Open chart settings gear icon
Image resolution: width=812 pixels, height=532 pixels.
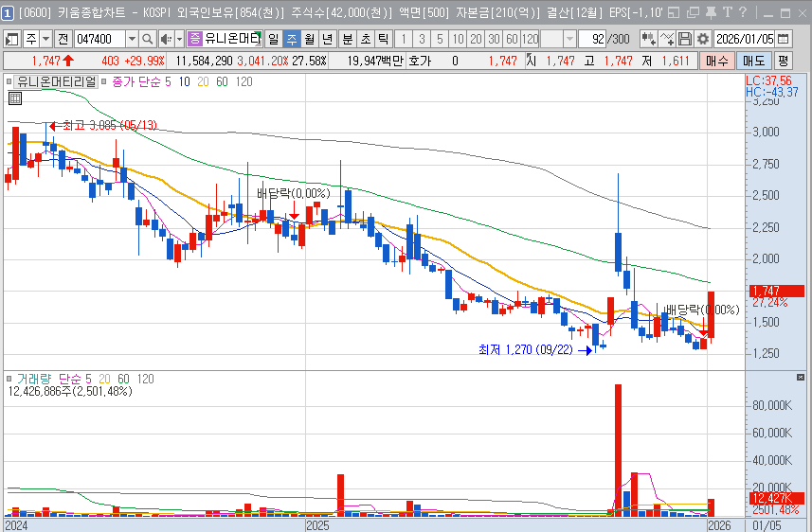point(703,39)
